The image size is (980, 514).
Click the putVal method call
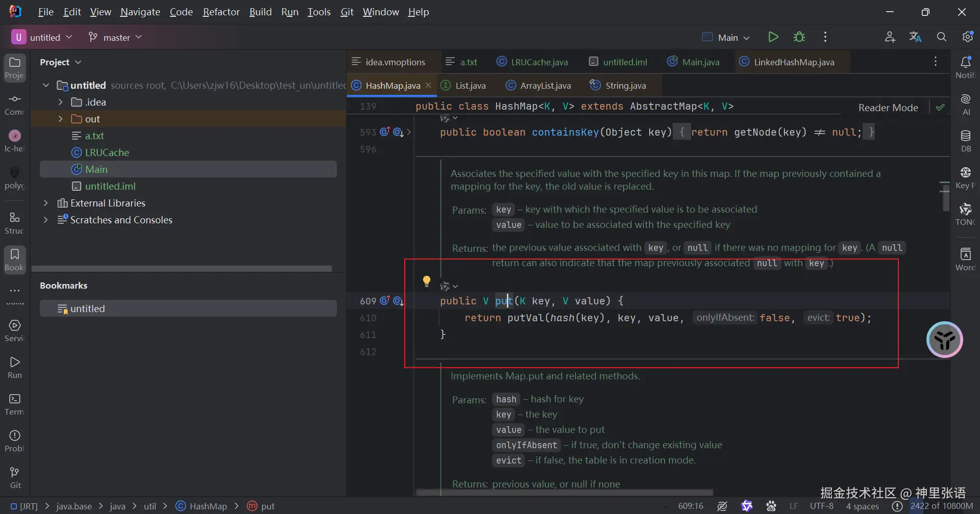[x=525, y=318]
